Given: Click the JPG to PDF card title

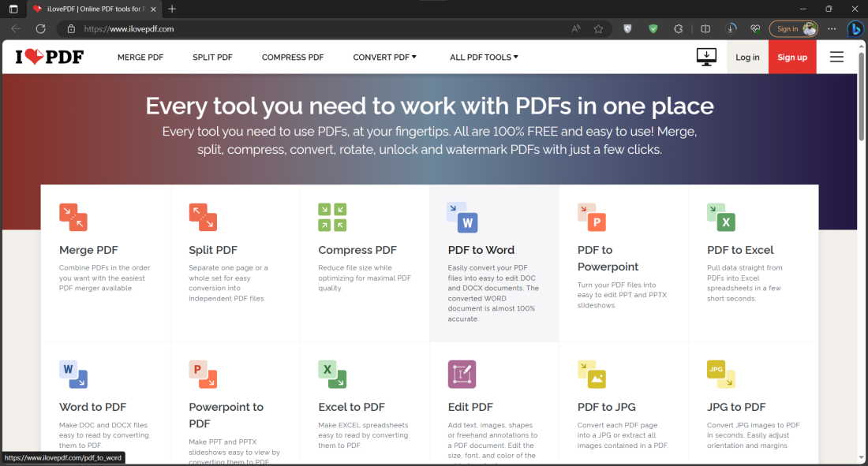Looking at the screenshot, I should 736,408.
